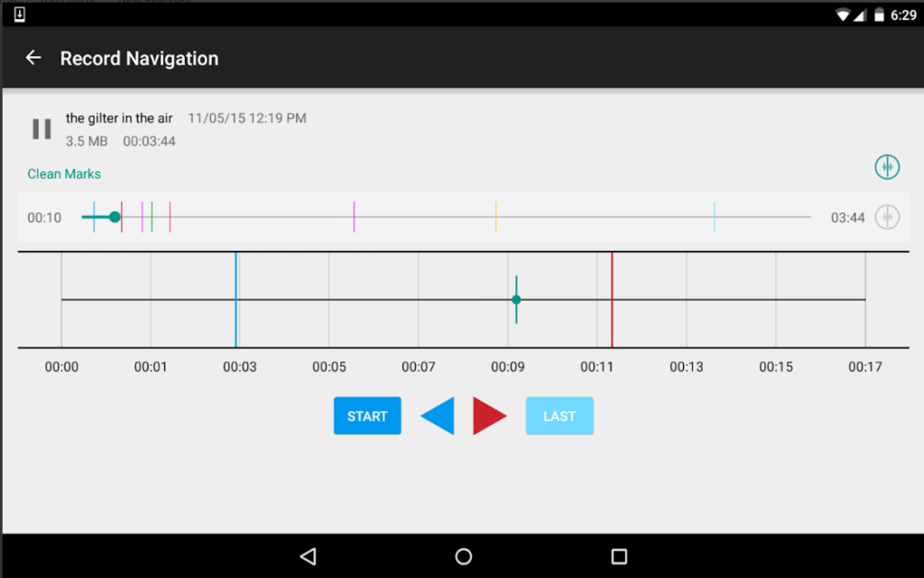The image size is (924, 578).
Task: Tap the green waveform icon
Action: pyautogui.click(x=887, y=166)
